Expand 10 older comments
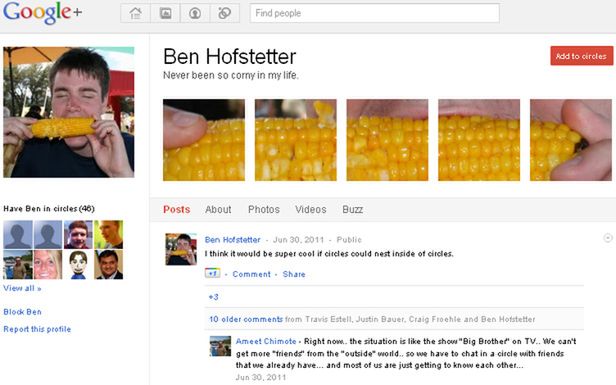Screen dimensions: 616x385 pos(246,319)
